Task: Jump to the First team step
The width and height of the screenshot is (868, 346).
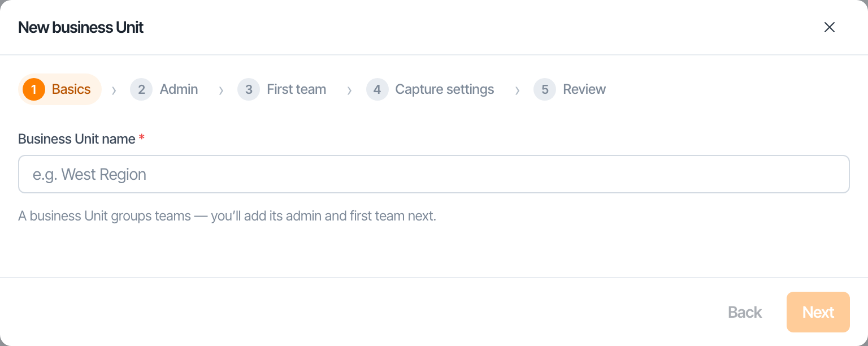Action: coord(296,89)
